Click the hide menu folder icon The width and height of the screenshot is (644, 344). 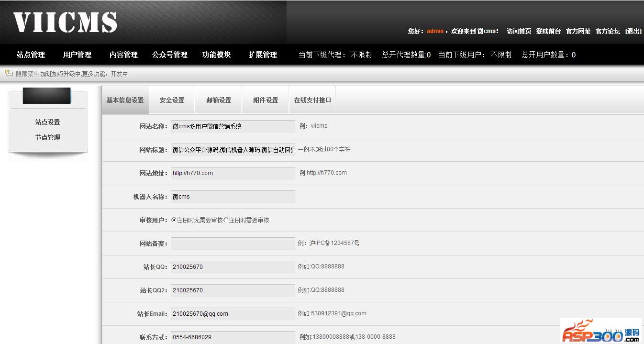point(9,73)
